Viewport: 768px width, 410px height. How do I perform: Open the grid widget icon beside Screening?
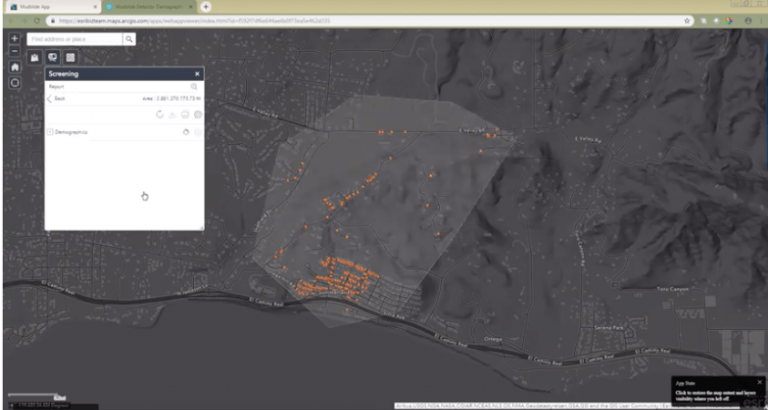click(71, 57)
